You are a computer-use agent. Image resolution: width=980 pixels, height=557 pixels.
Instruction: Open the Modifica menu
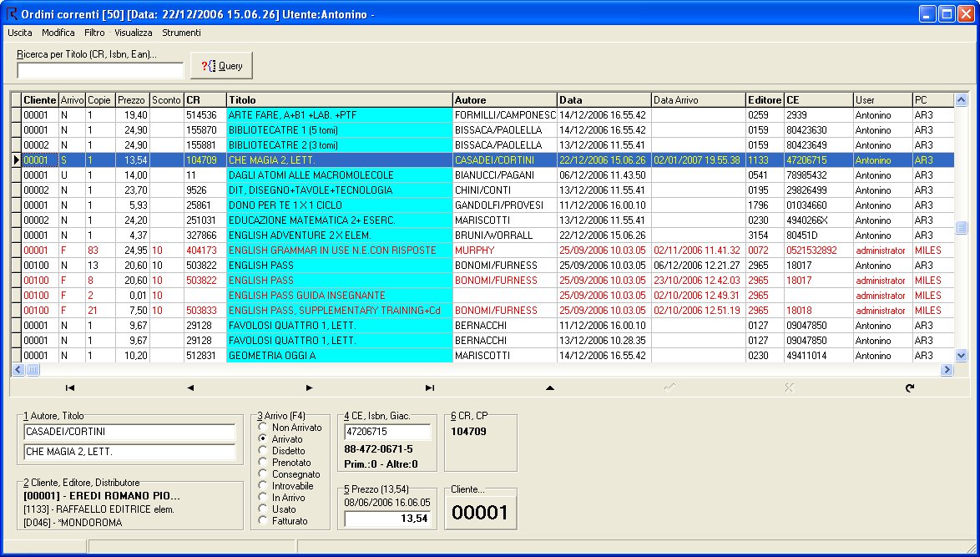[58, 33]
